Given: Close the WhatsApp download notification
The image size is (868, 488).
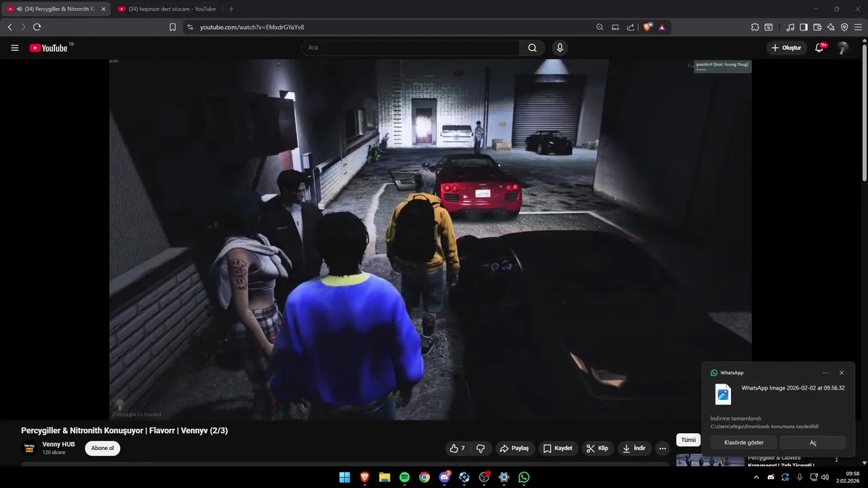Looking at the screenshot, I should click(842, 373).
